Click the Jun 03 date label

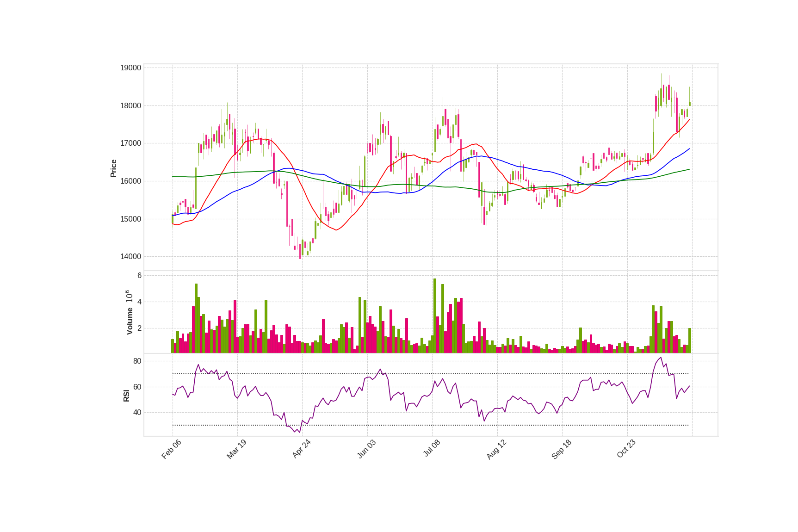click(x=366, y=449)
